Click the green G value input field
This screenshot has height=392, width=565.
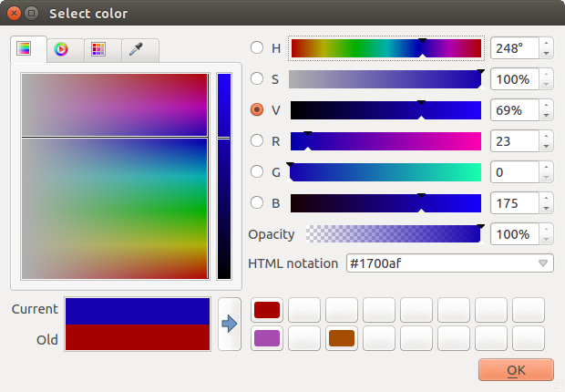514,172
